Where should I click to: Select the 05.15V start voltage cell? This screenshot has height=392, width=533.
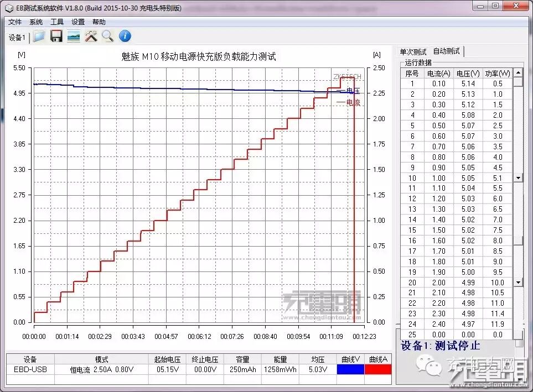[x=167, y=369]
